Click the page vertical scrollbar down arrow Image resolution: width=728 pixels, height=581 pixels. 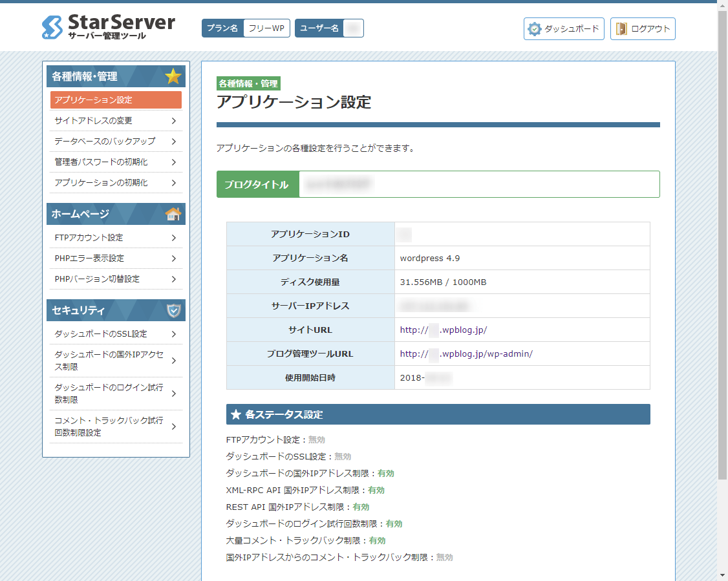(x=723, y=575)
